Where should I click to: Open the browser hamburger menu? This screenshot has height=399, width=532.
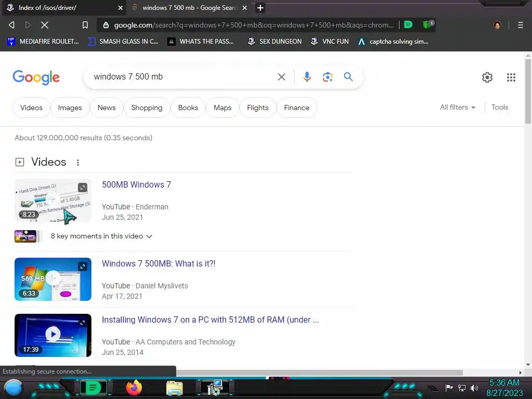coord(521,25)
